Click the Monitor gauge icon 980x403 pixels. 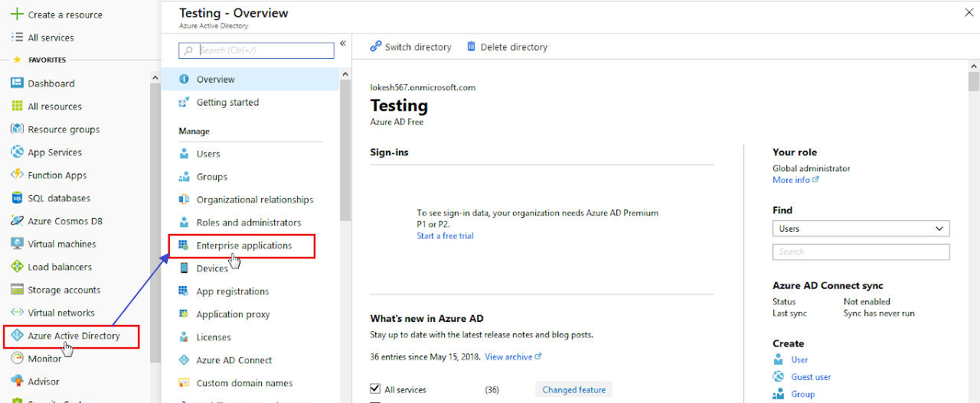pos(17,359)
